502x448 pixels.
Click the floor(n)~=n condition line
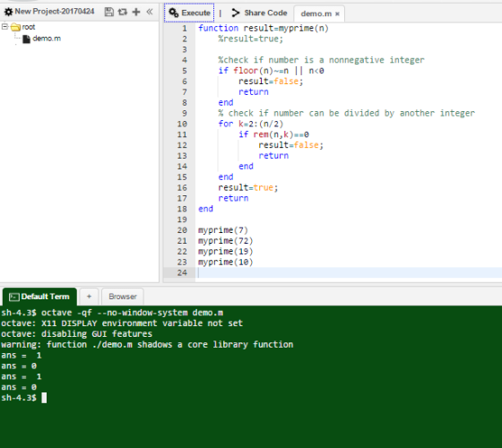click(271, 71)
